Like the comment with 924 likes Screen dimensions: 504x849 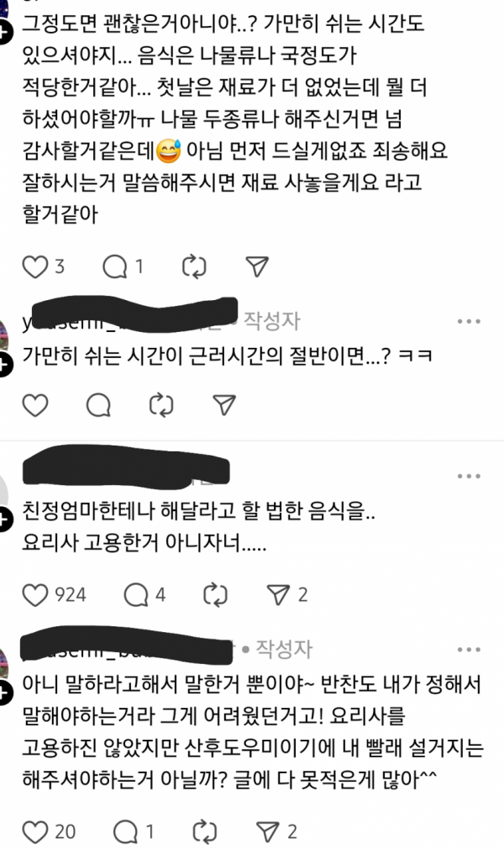(35, 595)
